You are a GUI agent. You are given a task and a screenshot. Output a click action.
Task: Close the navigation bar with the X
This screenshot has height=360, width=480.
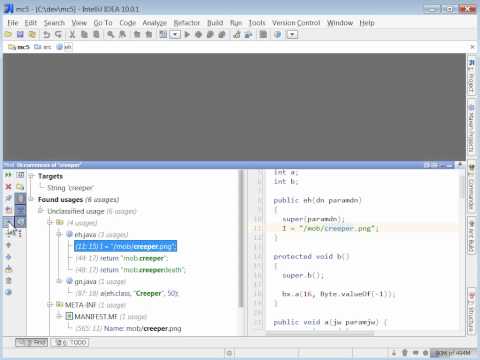pyautogui.click(x=472, y=47)
